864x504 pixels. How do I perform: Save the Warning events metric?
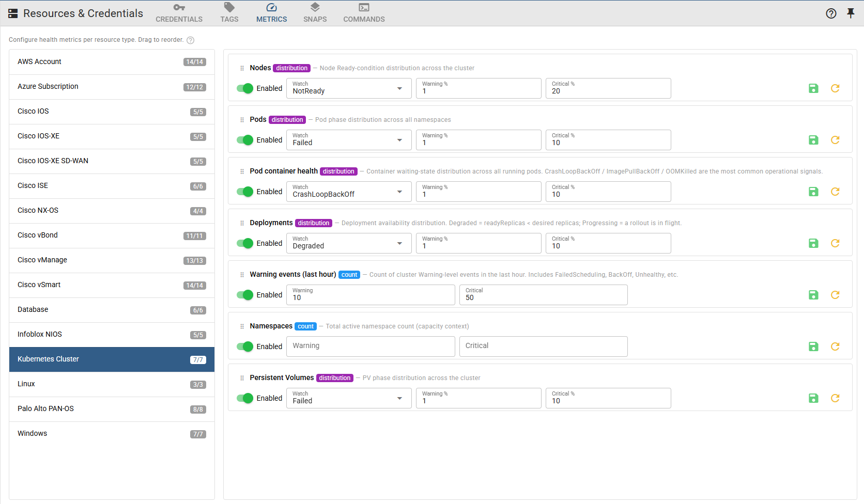813,295
